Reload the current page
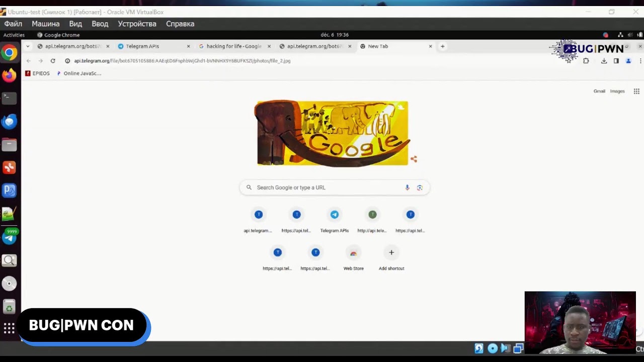Viewport: 644px width, 362px height. [x=53, y=61]
